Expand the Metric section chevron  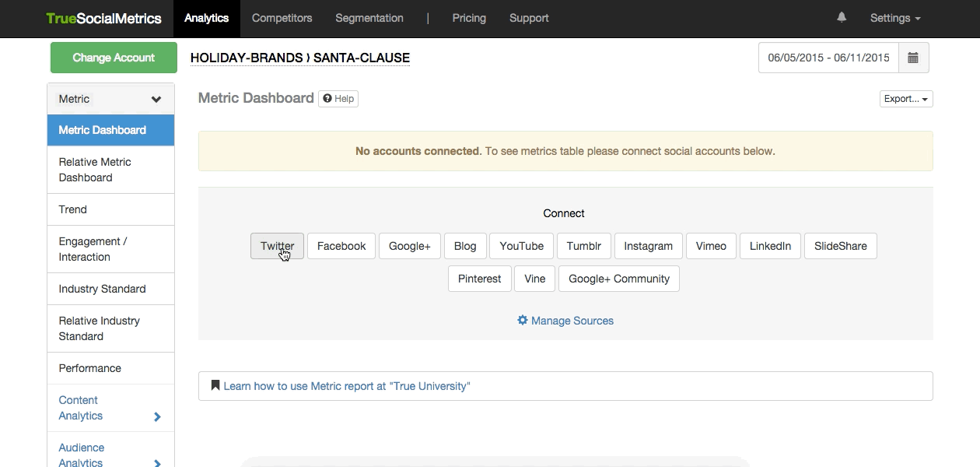pyautogui.click(x=156, y=100)
